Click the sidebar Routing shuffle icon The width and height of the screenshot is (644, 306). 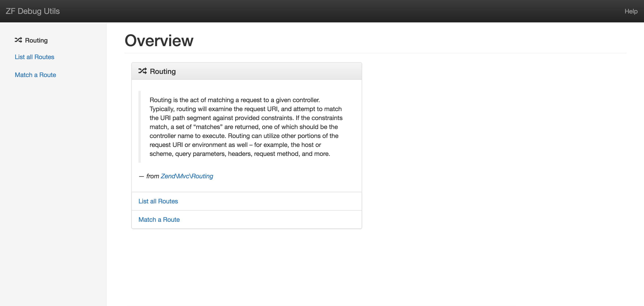click(x=18, y=40)
